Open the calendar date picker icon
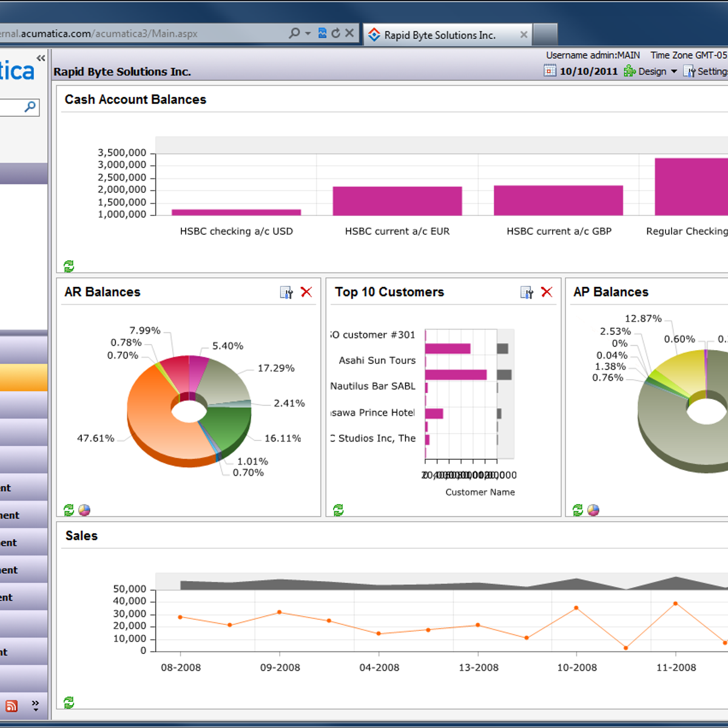The height and width of the screenshot is (728, 728). click(x=550, y=70)
